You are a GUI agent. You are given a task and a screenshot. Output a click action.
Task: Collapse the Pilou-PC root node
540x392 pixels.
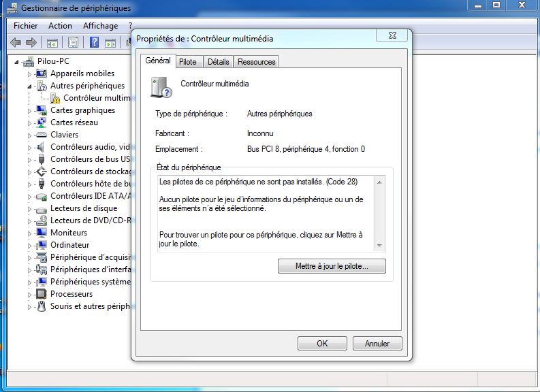(x=16, y=62)
